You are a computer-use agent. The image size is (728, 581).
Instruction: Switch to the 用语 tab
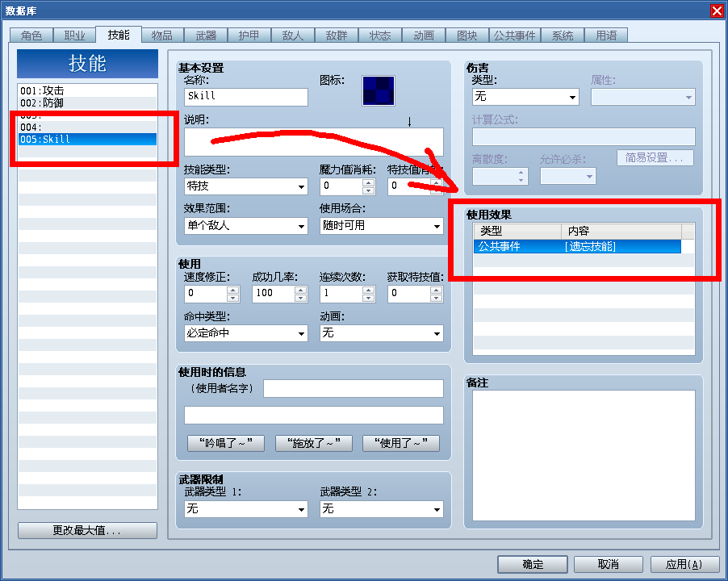[606, 36]
